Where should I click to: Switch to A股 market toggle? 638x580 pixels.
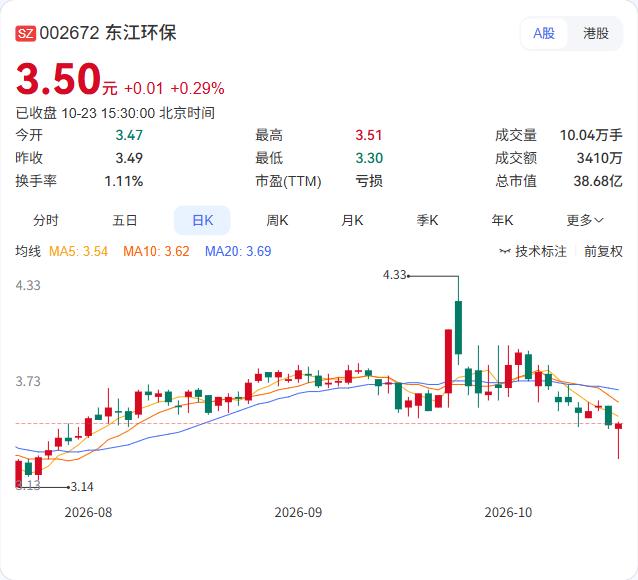tap(544, 33)
